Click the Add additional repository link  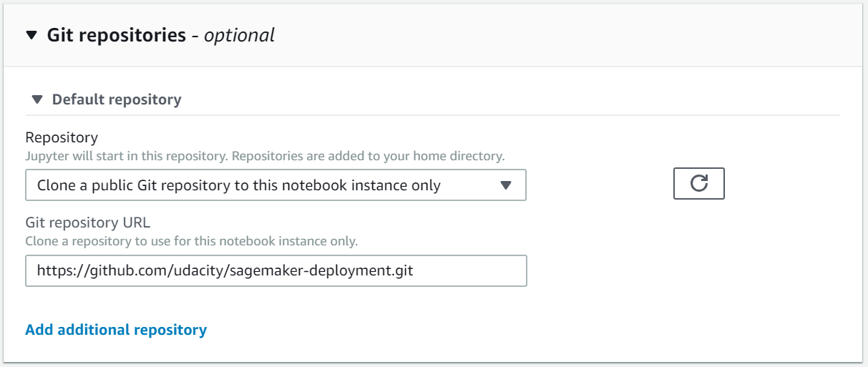pos(116,330)
